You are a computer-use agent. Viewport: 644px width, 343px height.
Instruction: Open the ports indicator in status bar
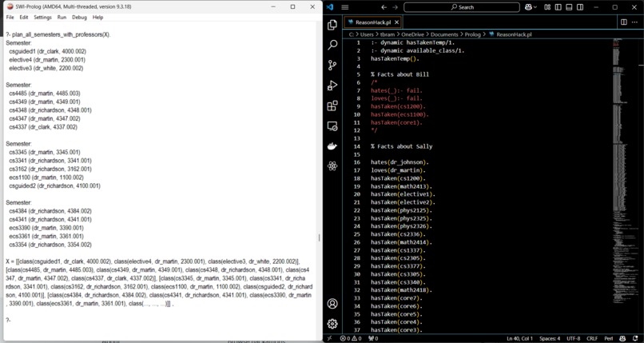[373, 338]
